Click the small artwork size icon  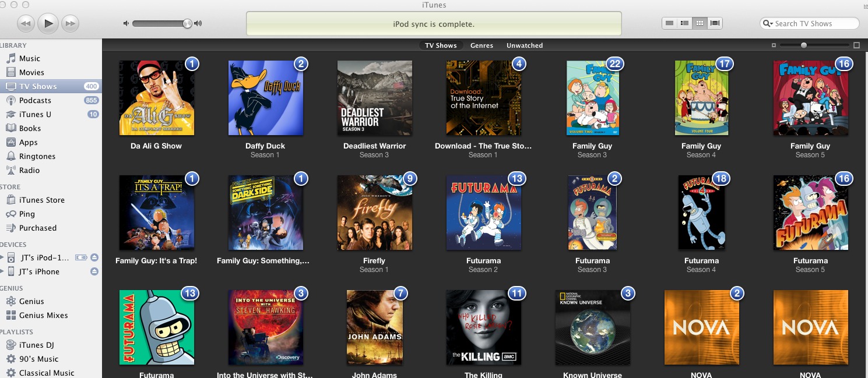774,45
